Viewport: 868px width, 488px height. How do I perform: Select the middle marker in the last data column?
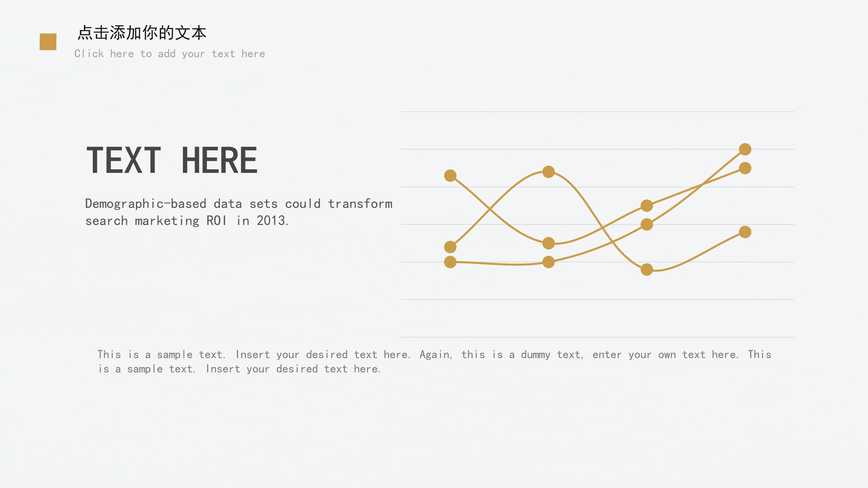point(745,168)
